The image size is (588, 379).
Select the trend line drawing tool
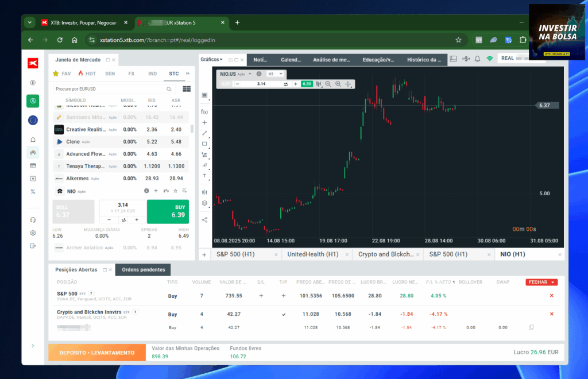coord(204,133)
